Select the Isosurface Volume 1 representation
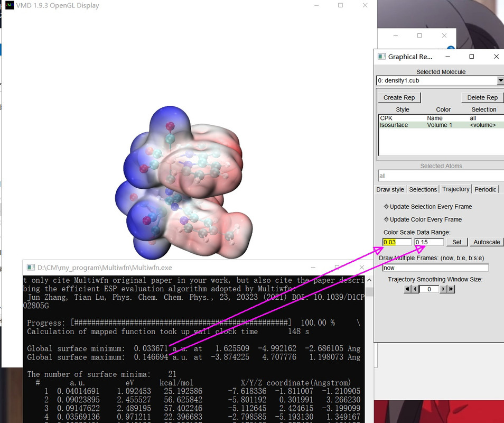This screenshot has width=504, height=423. (441, 125)
